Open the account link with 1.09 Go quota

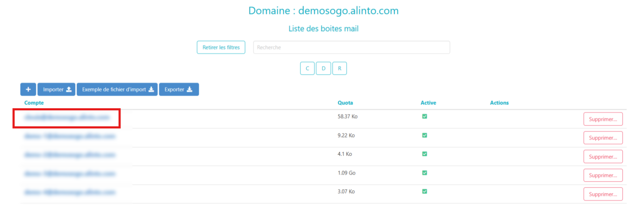[70, 174]
